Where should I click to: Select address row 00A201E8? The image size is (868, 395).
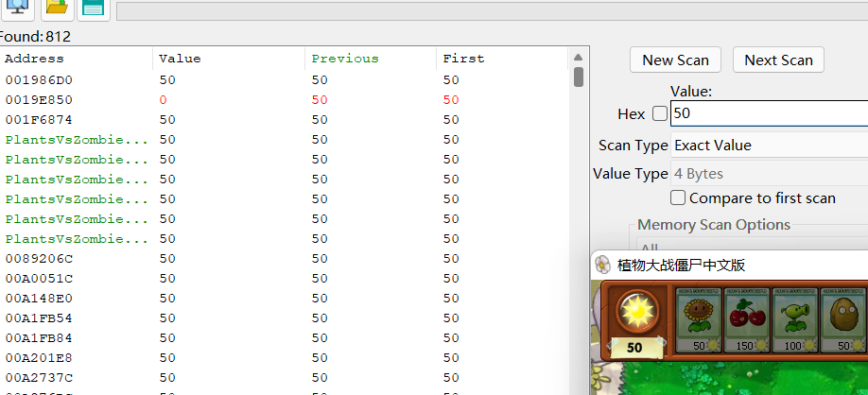286,358
